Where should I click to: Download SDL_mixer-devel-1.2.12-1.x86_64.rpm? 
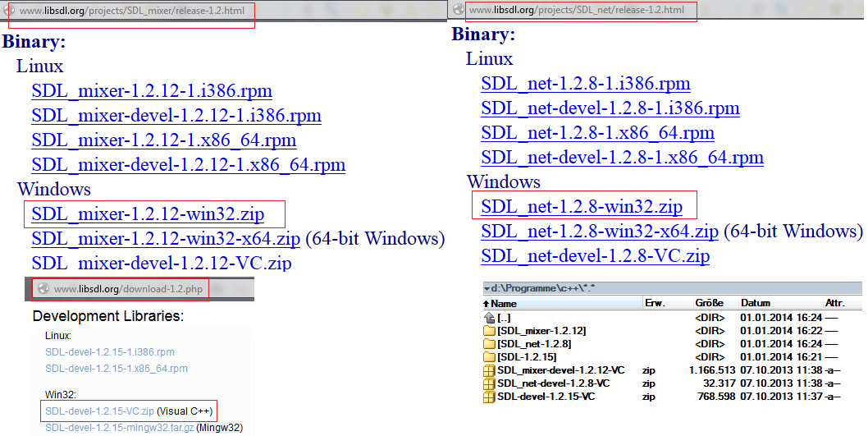188,164
